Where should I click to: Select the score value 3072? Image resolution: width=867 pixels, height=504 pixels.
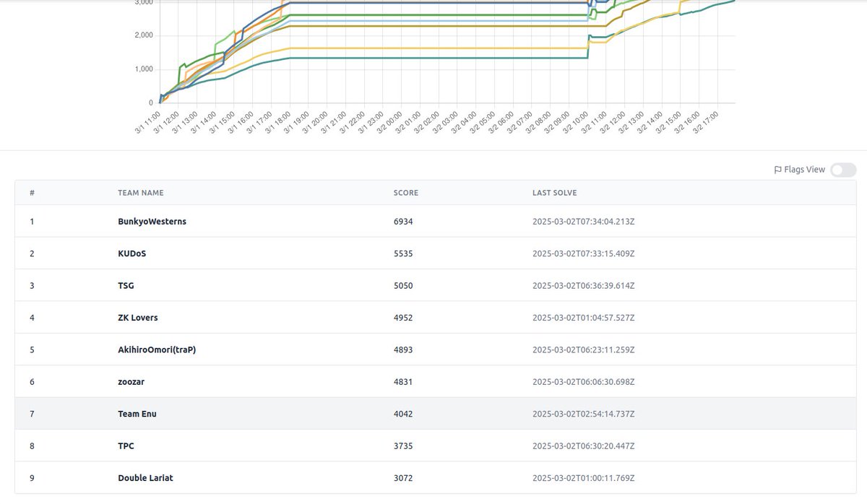click(x=403, y=478)
